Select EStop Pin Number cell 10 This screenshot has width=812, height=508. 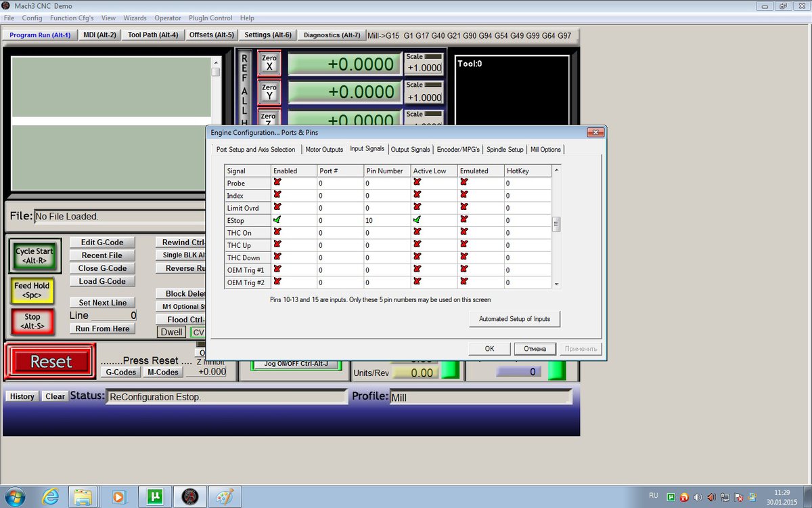point(387,220)
